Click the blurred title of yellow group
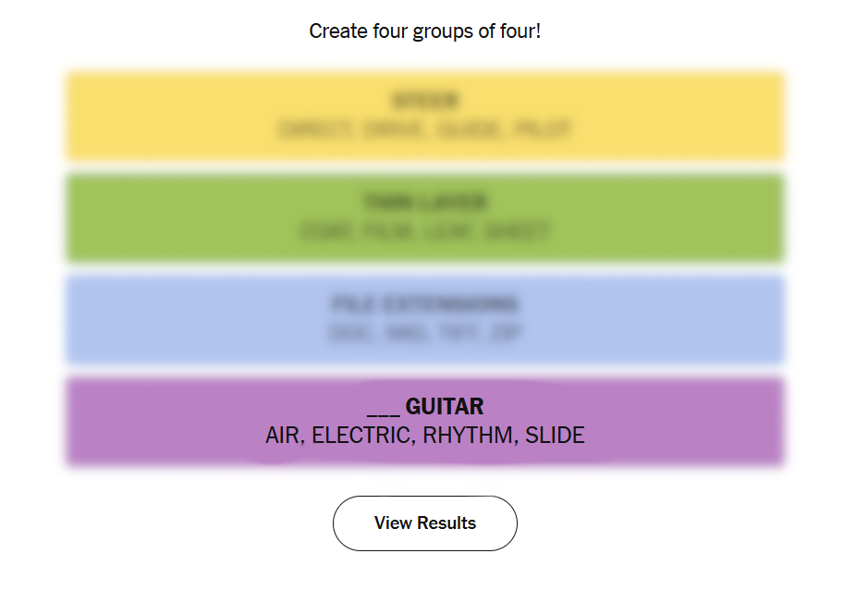 pos(424,101)
